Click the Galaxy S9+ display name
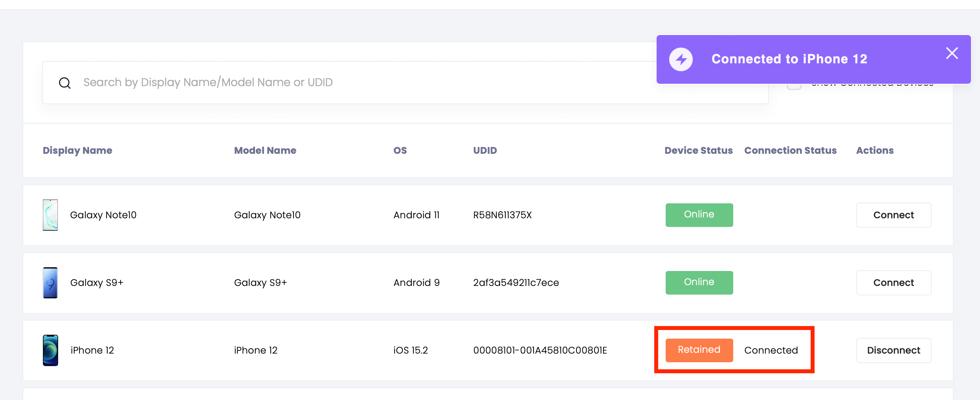This screenshot has height=400, width=980. 97,283
